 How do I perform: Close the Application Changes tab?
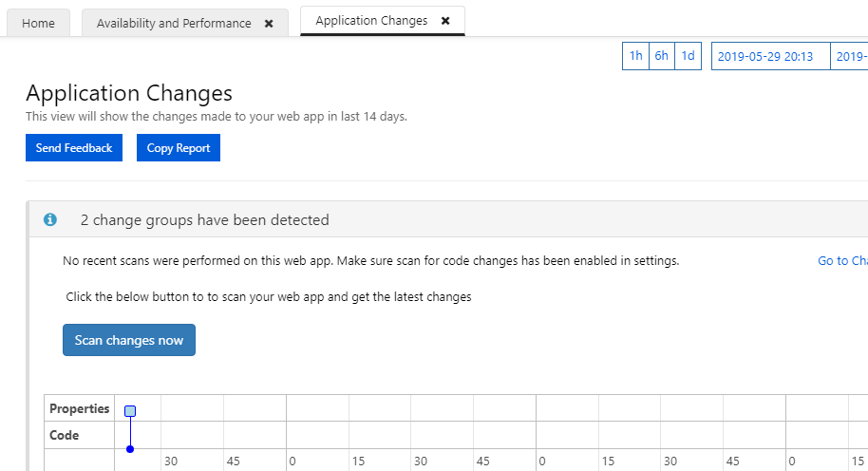(445, 20)
